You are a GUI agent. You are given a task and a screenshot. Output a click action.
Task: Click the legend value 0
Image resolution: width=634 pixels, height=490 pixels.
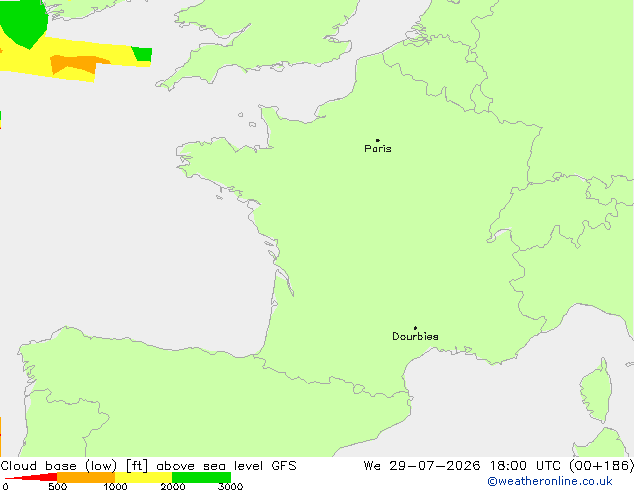(x=5, y=486)
